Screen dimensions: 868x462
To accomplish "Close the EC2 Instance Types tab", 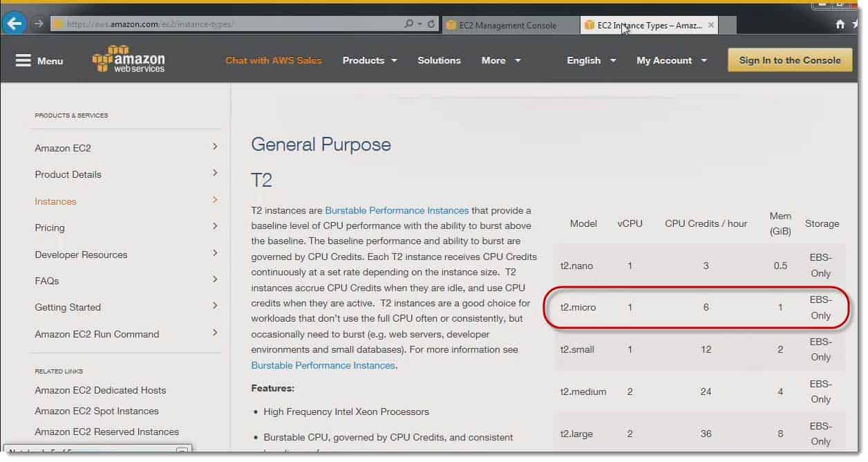I will pos(711,25).
